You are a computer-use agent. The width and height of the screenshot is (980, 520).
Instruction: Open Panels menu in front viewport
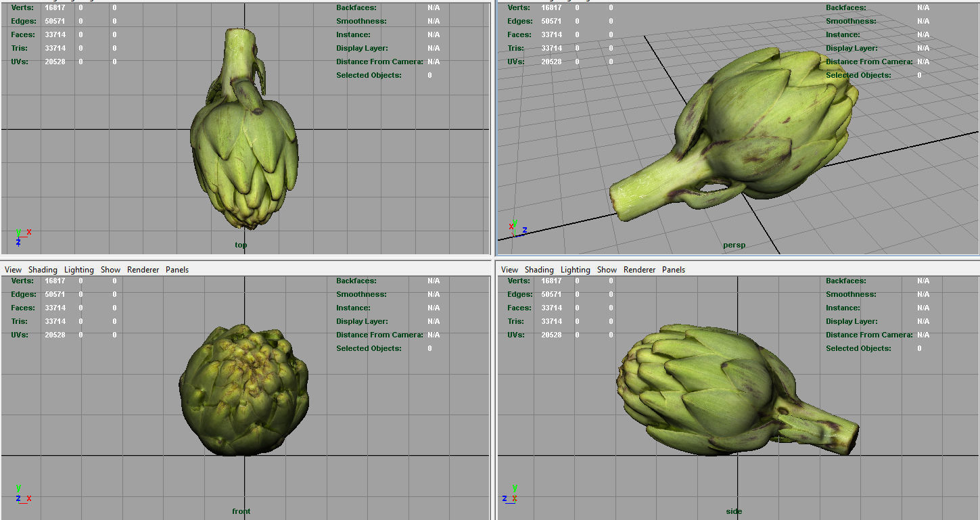coord(177,270)
